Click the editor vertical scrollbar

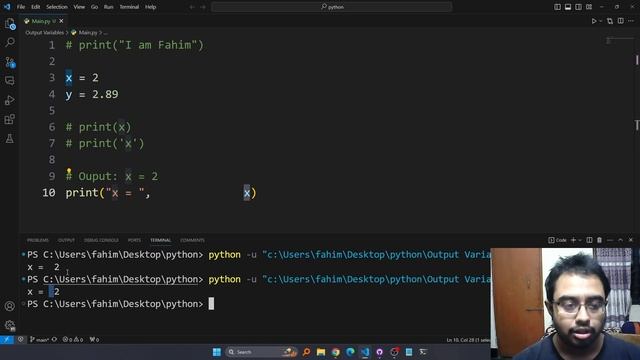tap(637, 135)
